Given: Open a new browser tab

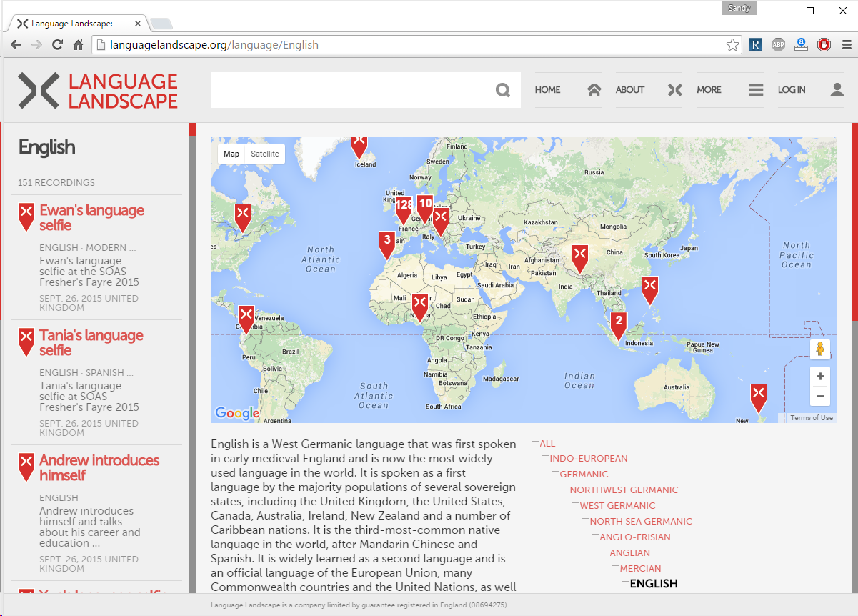Looking at the screenshot, I should pyautogui.click(x=161, y=24).
